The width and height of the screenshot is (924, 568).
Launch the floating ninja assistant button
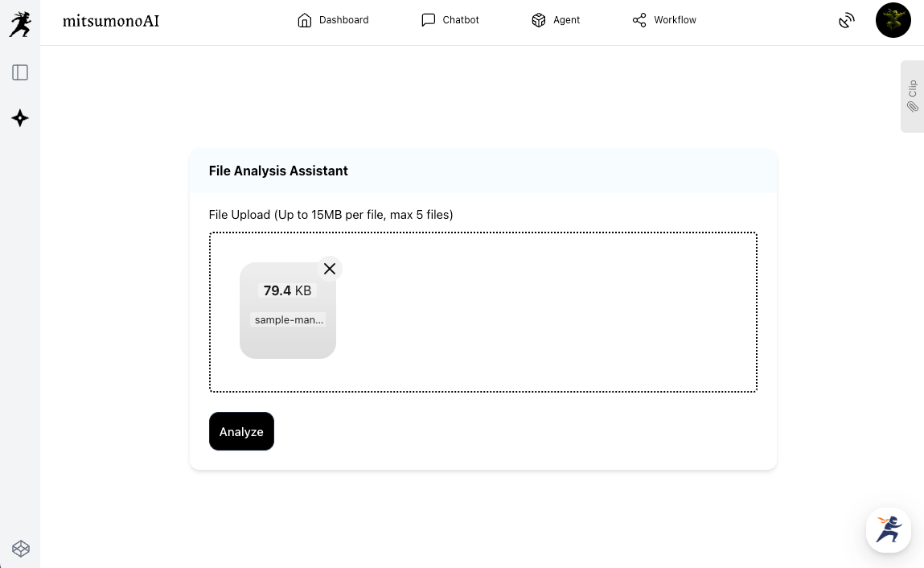tap(888, 529)
